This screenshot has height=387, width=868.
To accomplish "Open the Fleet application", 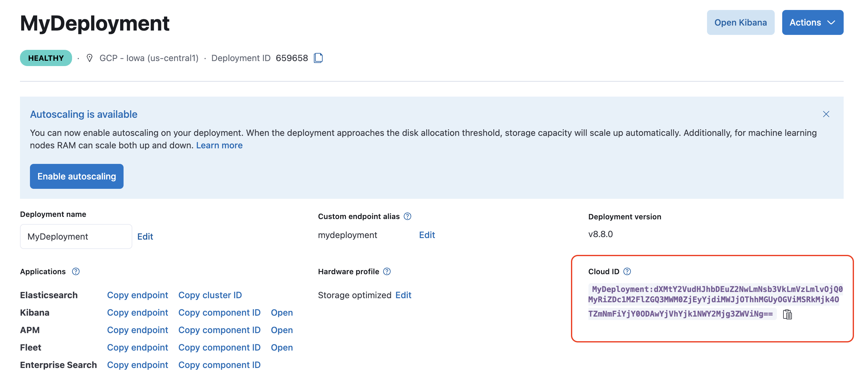I will coord(281,347).
